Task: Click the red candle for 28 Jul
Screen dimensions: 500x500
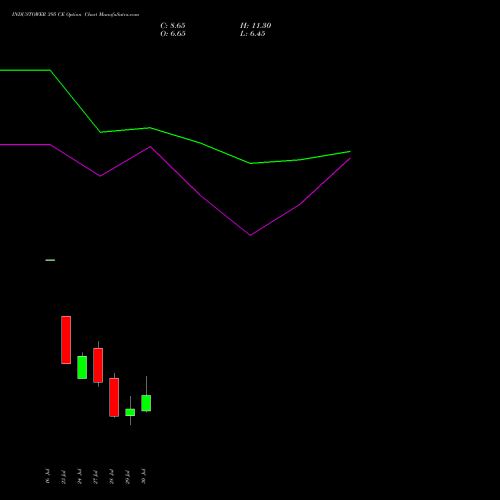Action: (x=114, y=397)
